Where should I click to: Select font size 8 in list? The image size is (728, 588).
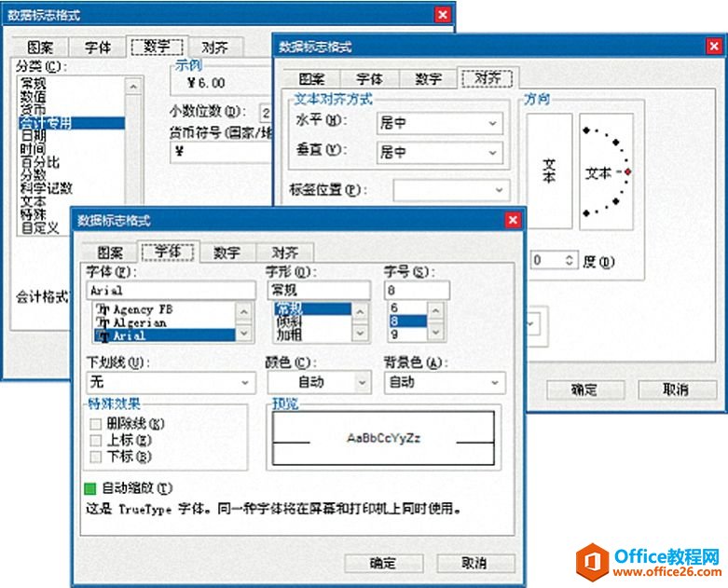pos(407,321)
